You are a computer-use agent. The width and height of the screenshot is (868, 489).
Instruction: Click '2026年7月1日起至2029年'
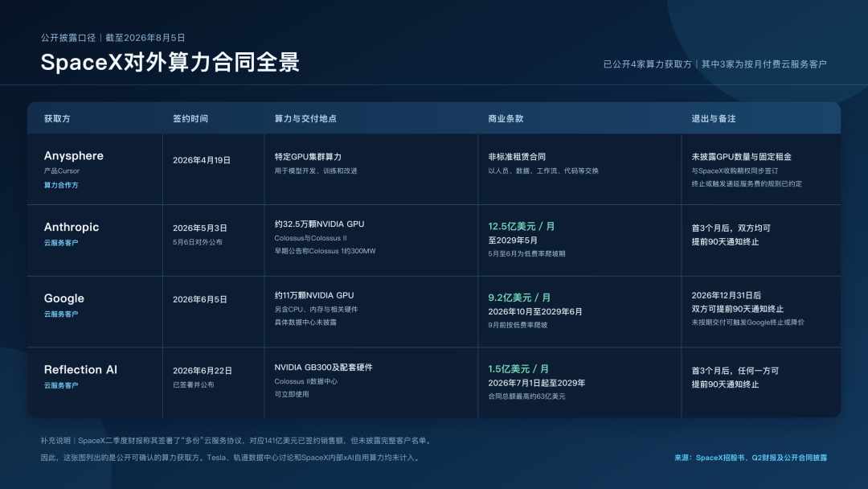tap(536, 383)
